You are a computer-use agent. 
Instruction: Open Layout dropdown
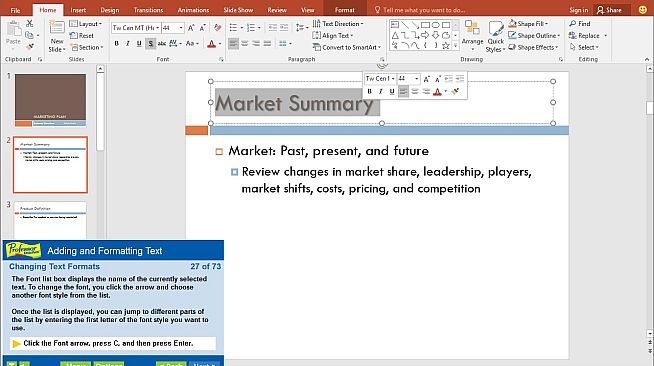click(86, 24)
